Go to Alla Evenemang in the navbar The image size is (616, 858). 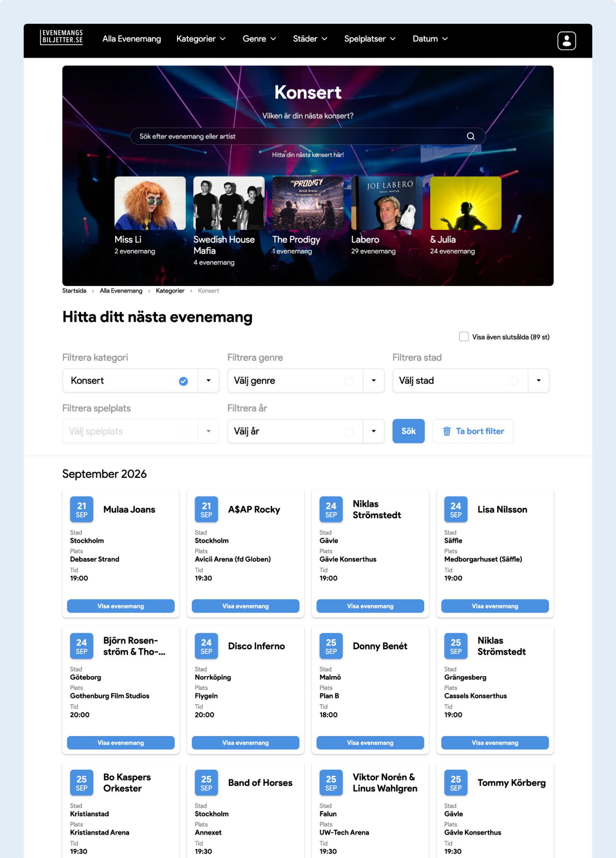click(x=132, y=39)
